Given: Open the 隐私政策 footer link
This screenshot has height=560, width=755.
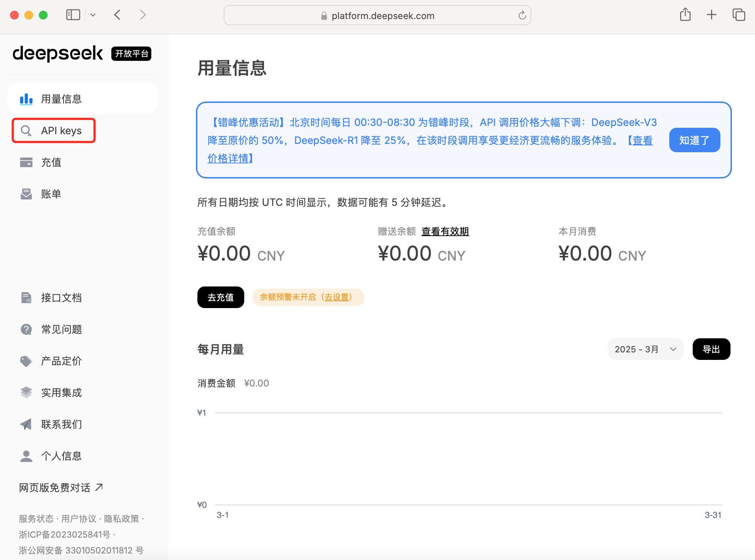Looking at the screenshot, I should (x=121, y=519).
